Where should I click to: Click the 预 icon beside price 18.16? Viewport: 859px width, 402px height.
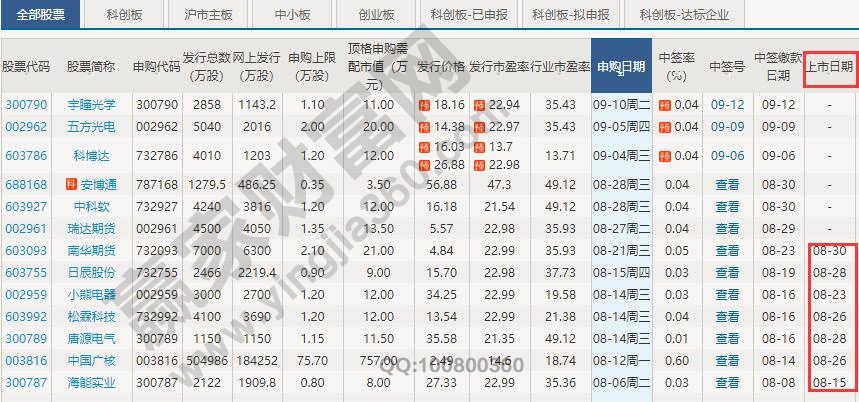(x=424, y=104)
